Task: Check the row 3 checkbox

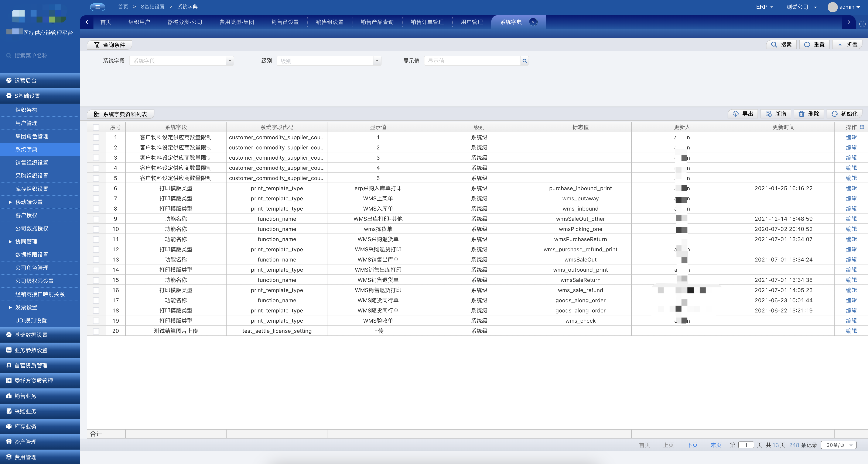Action: click(96, 157)
